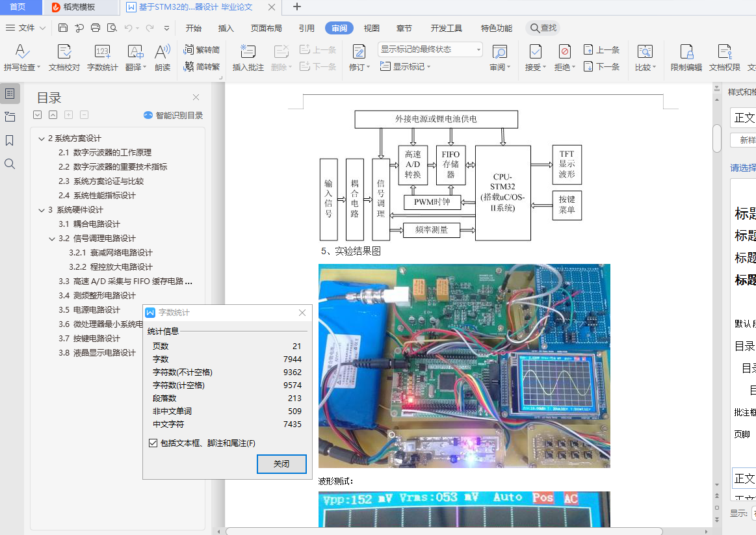Collapse the '2 系统方案设计' outline node
This screenshot has width=756, height=535.
coord(42,139)
